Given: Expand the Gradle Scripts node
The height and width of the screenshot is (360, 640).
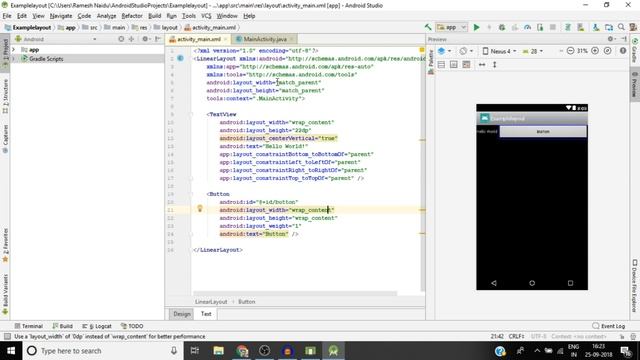Looking at the screenshot, I should point(13,59).
